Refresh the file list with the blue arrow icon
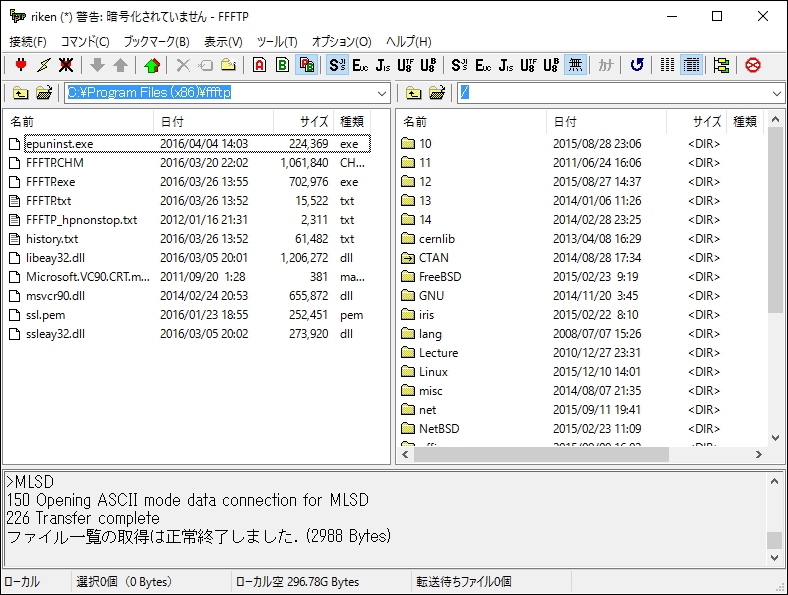 (637, 65)
